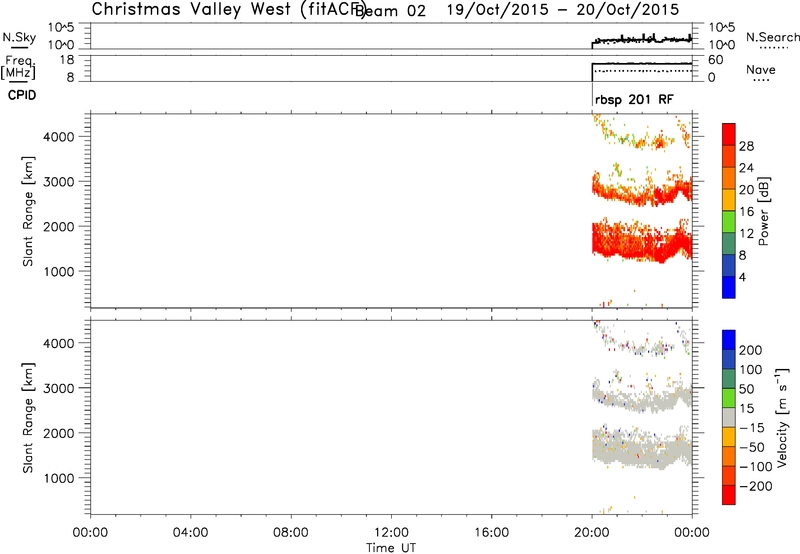Click the power scatter band near 2800 km

click(641, 191)
